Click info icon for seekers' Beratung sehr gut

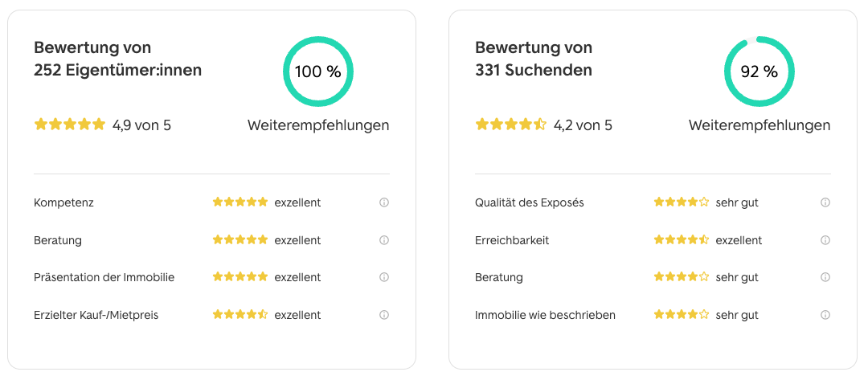click(825, 277)
